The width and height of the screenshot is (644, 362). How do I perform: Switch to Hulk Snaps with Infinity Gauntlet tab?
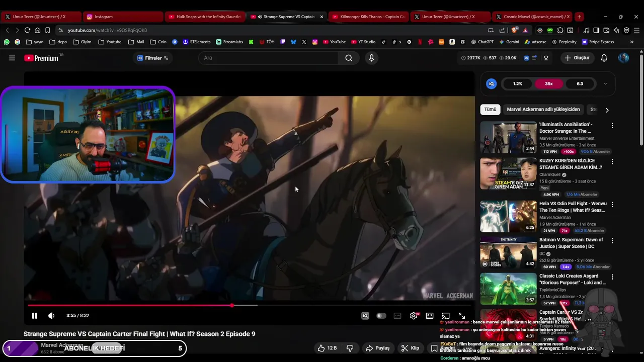tap(205, 17)
